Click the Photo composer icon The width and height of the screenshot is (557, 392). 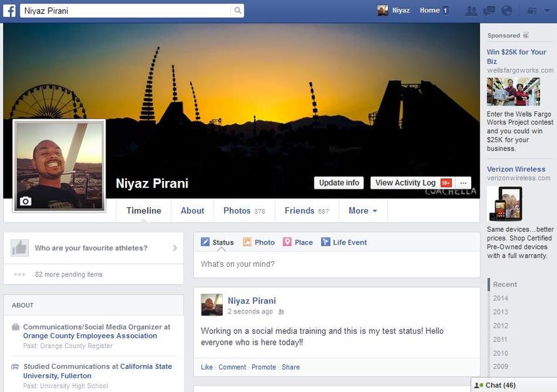tap(247, 242)
